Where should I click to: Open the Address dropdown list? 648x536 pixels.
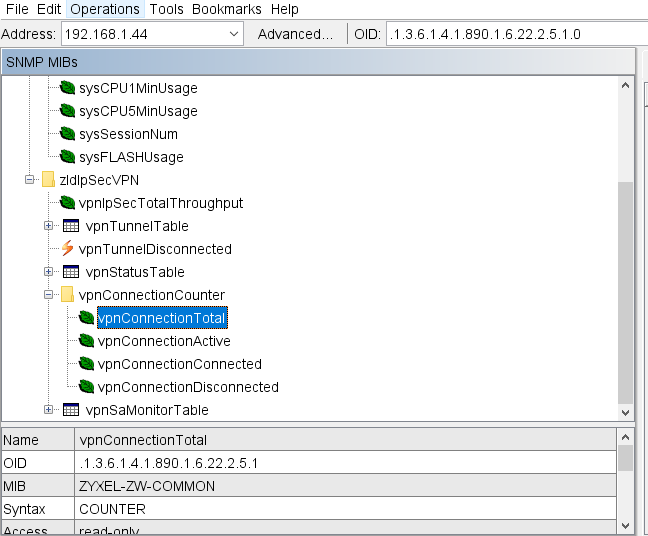(234, 34)
